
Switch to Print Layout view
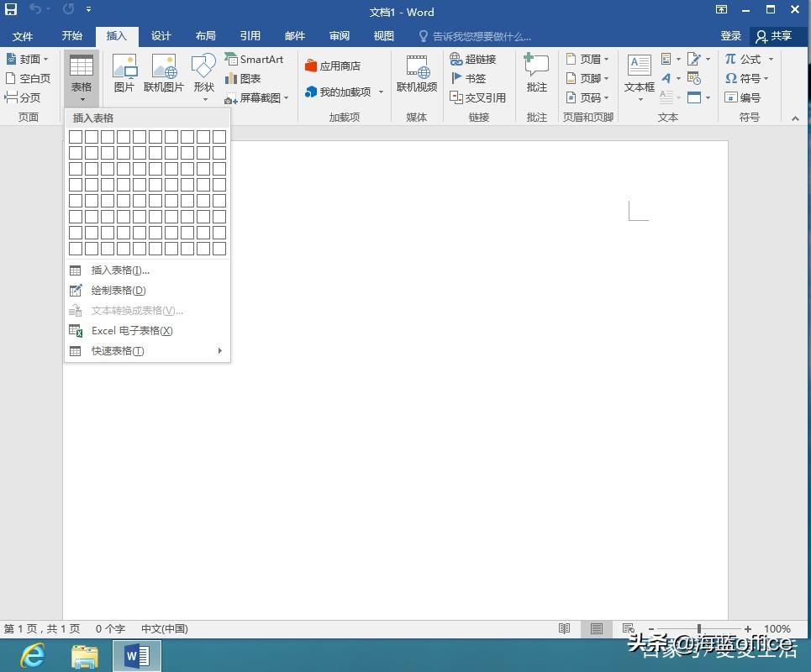(597, 628)
